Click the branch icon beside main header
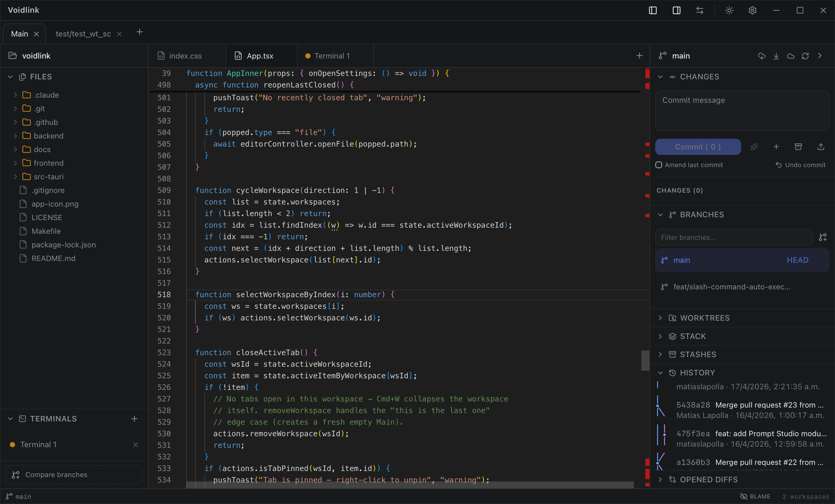Viewport: 835px width, 504px height. 662,56
